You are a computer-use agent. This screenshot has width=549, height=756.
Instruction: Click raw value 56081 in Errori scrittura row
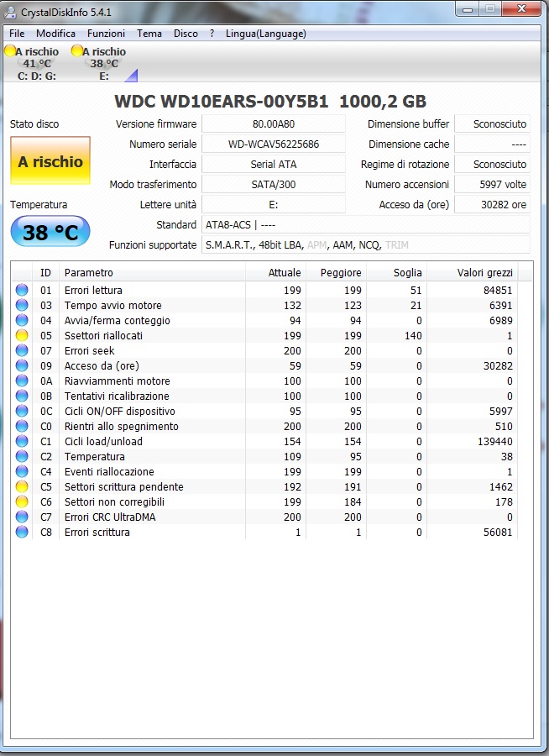coord(498,532)
